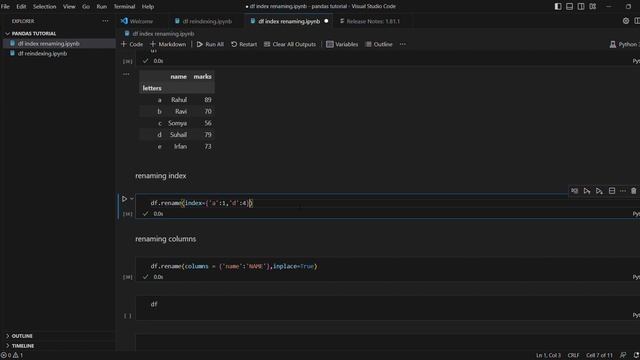Open Explorer views and more actions ellipsis
Screen dimensions: 640x360
pyautogui.click(x=105, y=21)
